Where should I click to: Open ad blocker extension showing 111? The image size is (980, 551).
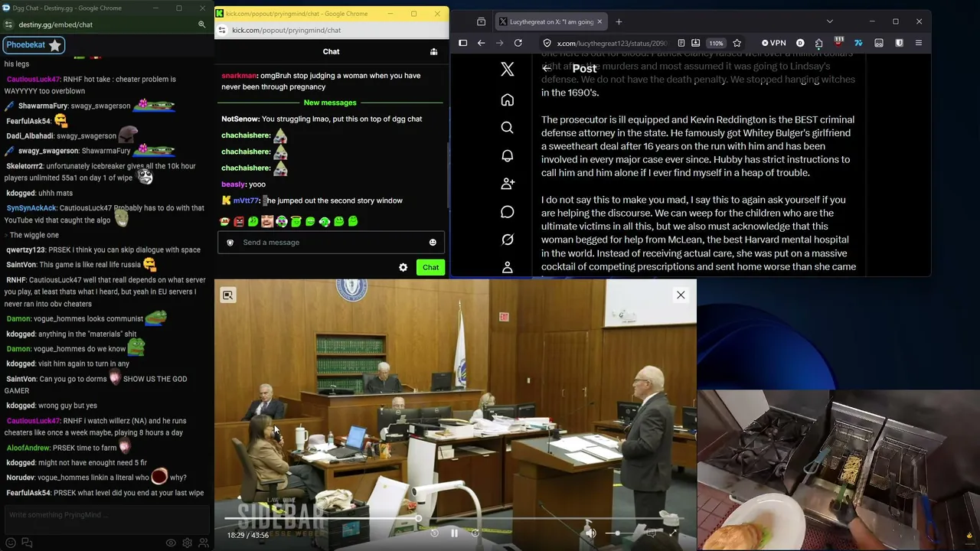click(x=838, y=43)
